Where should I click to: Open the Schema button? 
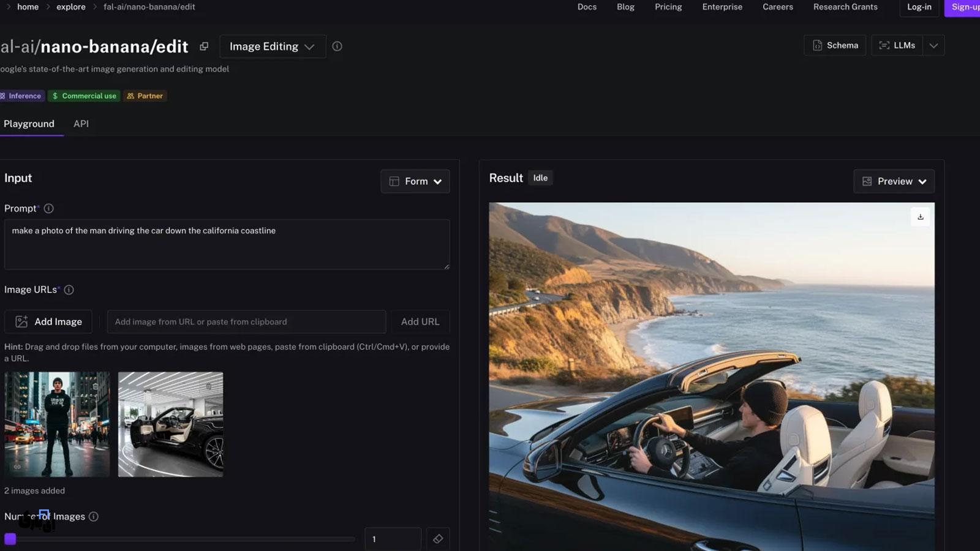click(835, 45)
